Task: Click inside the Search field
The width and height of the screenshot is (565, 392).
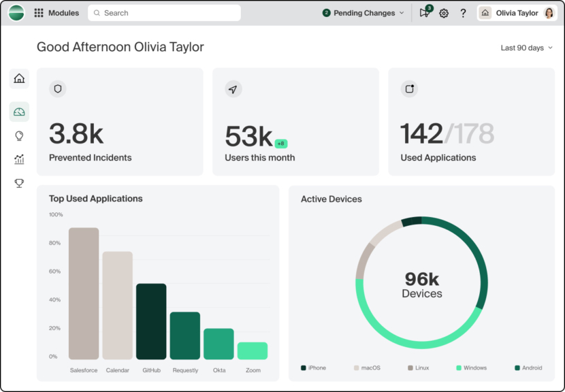Action: click(163, 12)
